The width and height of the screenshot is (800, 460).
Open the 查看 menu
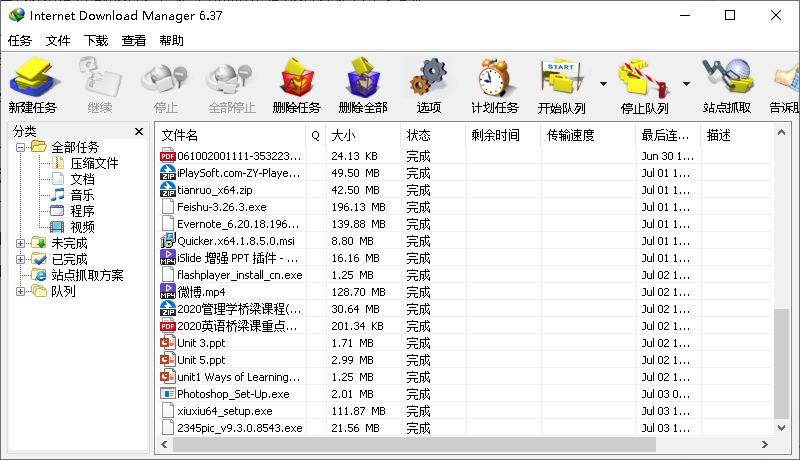point(134,41)
